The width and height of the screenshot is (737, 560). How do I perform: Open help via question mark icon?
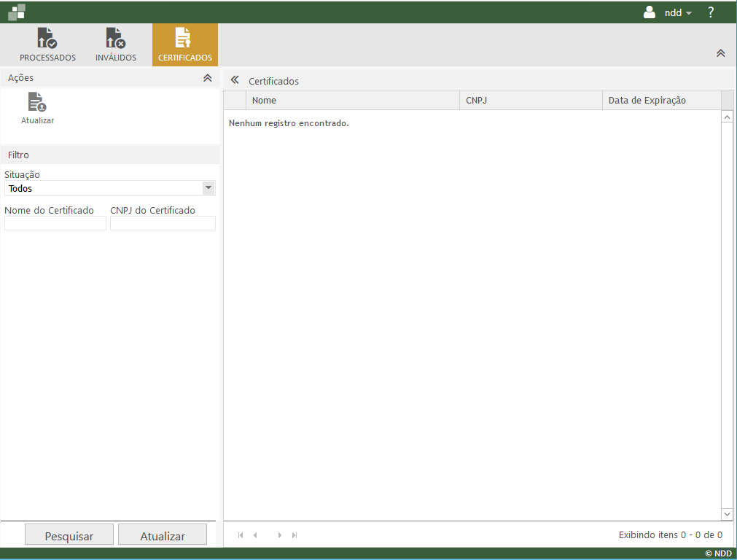click(x=711, y=12)
